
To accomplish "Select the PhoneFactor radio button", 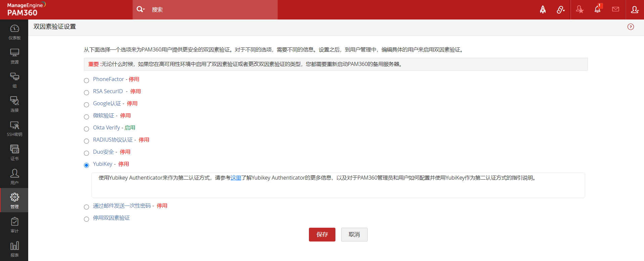I will pos(86,80).
